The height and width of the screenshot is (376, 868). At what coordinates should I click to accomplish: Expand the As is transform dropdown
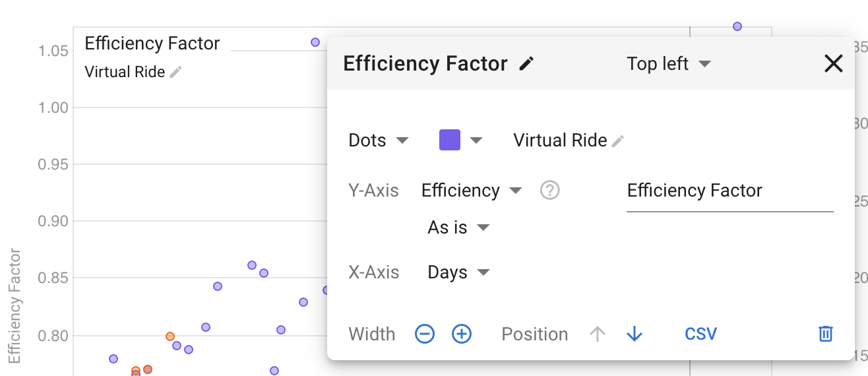[x=458, y=228]
